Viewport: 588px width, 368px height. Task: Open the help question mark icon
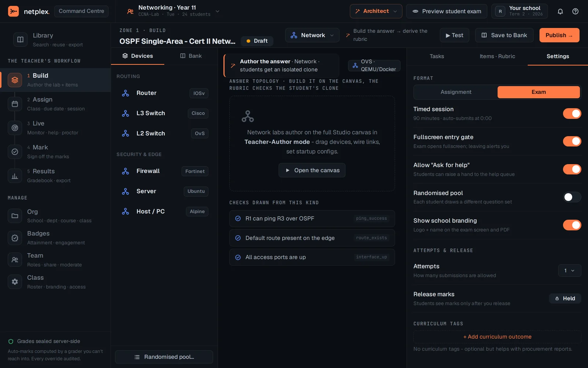(x=576, y=11)
